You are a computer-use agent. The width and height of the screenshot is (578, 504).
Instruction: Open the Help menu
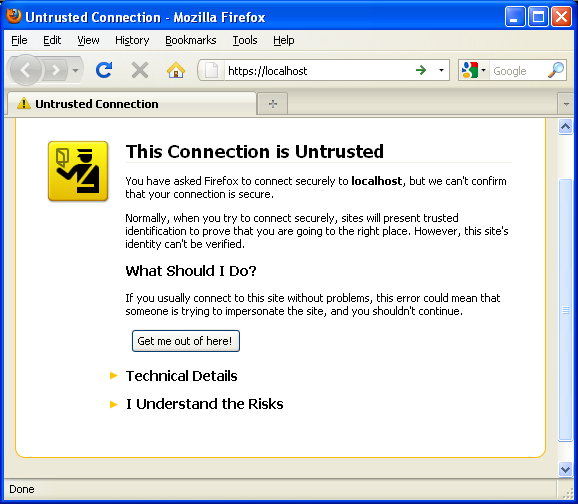[x=283, y=40]
